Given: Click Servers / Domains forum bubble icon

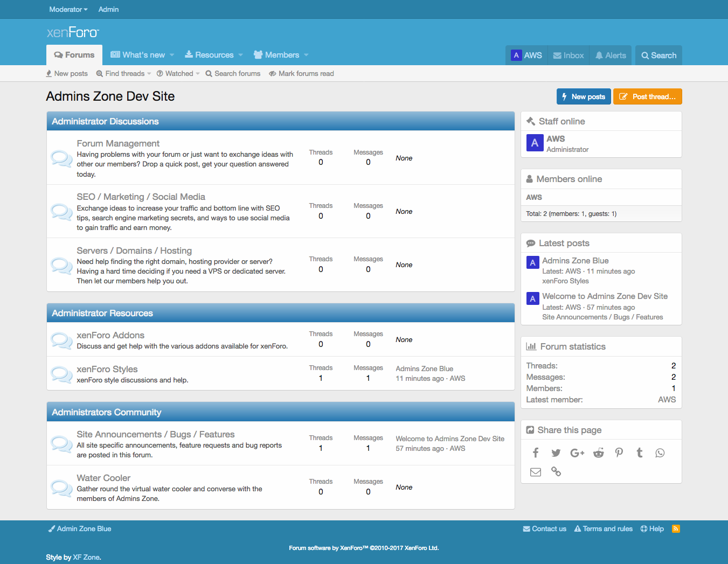Looking at the screenshot, I should click(x=61, y=265).
